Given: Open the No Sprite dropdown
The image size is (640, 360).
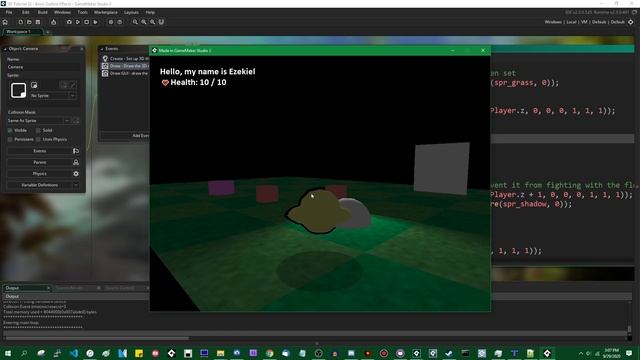Looking at the screenshot, I should [x=53, y=96].
